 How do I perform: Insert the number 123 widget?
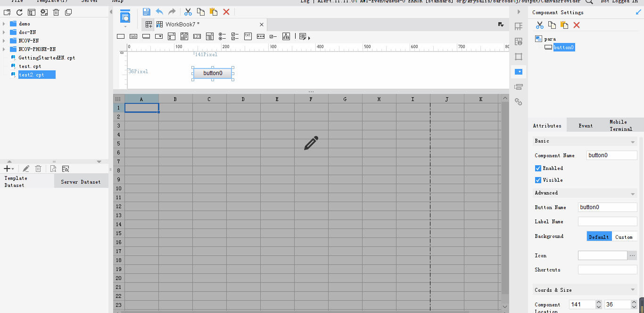(197, 36)
